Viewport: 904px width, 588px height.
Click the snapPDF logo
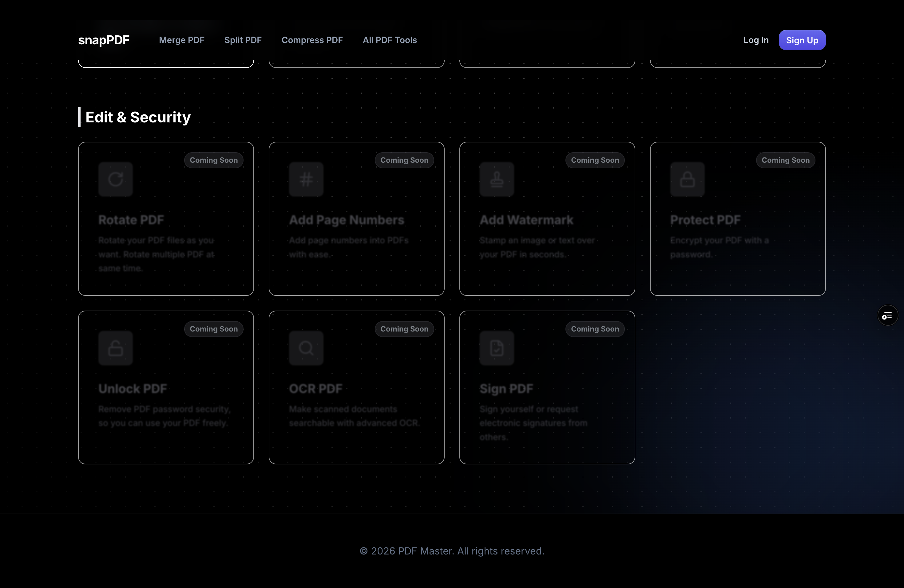[104, 40]
